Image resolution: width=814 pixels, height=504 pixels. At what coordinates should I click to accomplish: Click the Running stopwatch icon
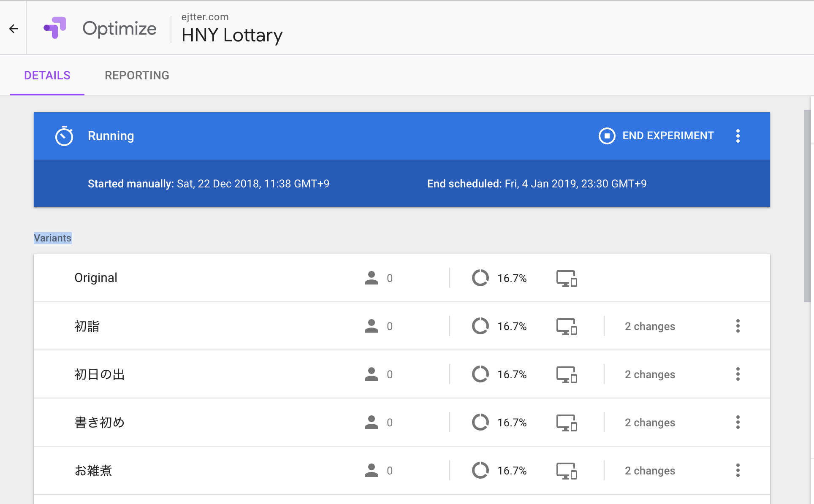[x=64, y=136]
